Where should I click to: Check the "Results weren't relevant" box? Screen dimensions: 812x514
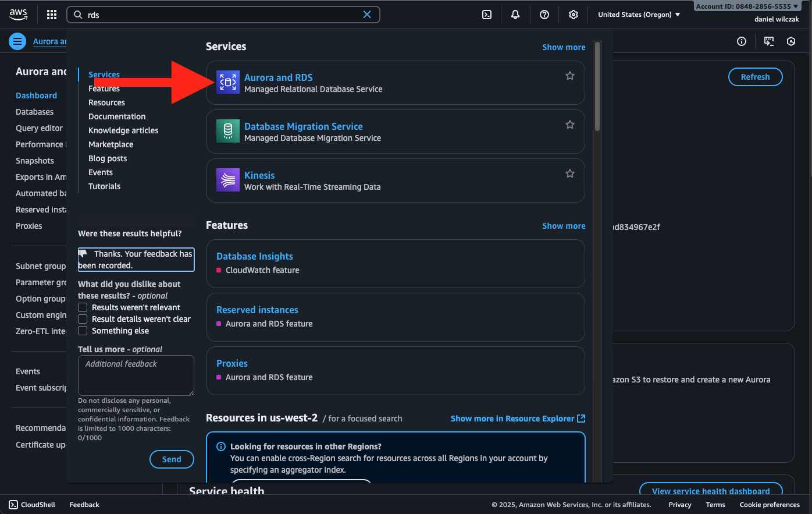click(83, 307)
